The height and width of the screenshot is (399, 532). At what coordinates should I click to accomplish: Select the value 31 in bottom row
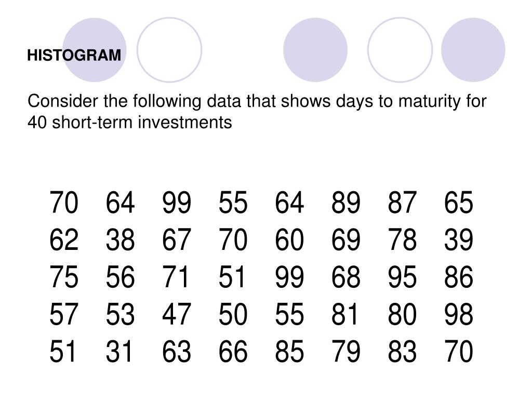119,351
